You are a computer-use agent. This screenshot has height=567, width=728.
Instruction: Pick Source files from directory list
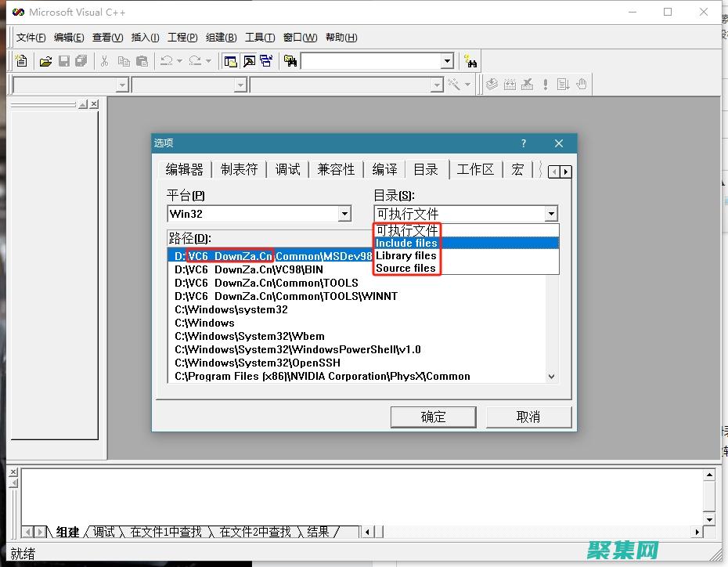point(405,268)
